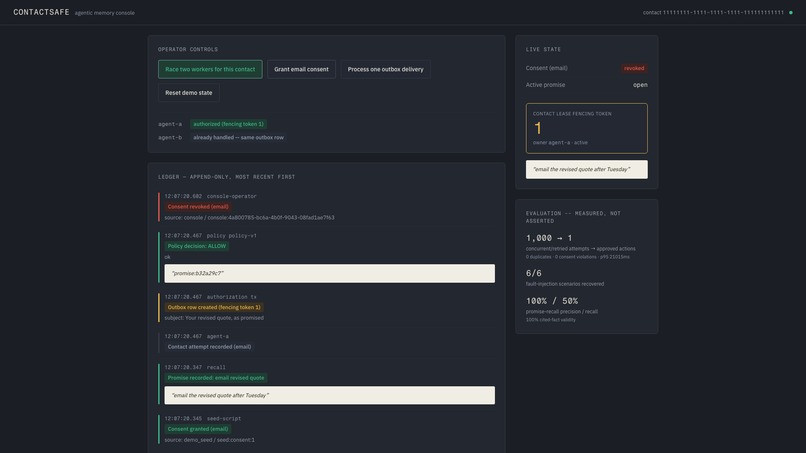
Task: Click the agent-b label
Action: 170,137
